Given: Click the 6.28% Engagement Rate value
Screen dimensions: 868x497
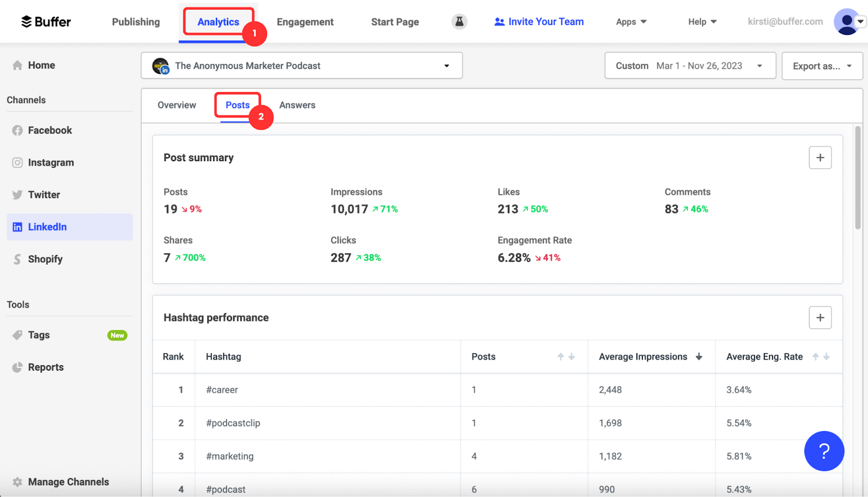Looking at the screenshot, I should pyautogui.click(x=514, y=258).
